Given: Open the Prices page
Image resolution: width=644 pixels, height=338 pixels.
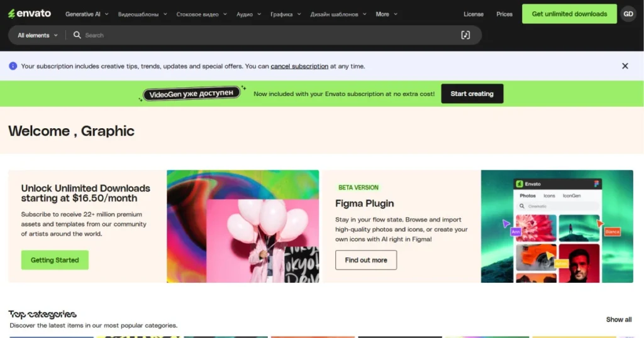Looking at the screenshot, I should click(x=504, y=14).
